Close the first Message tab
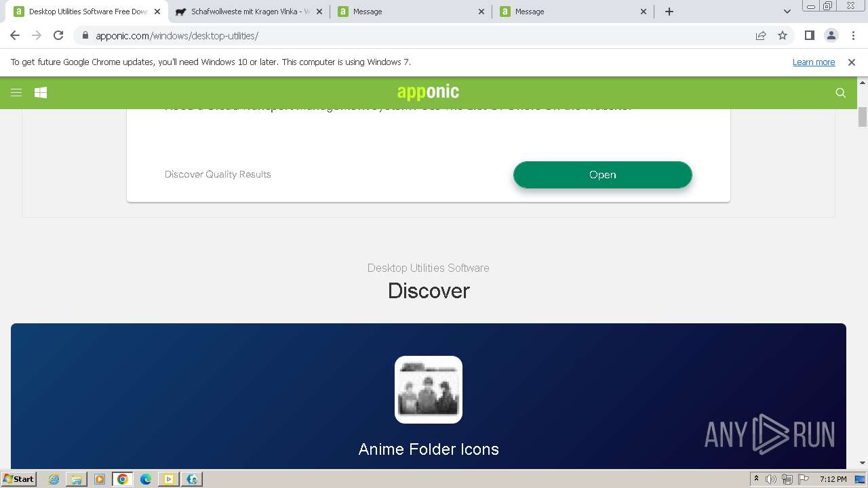868x488 pixels. pos(481,12)
